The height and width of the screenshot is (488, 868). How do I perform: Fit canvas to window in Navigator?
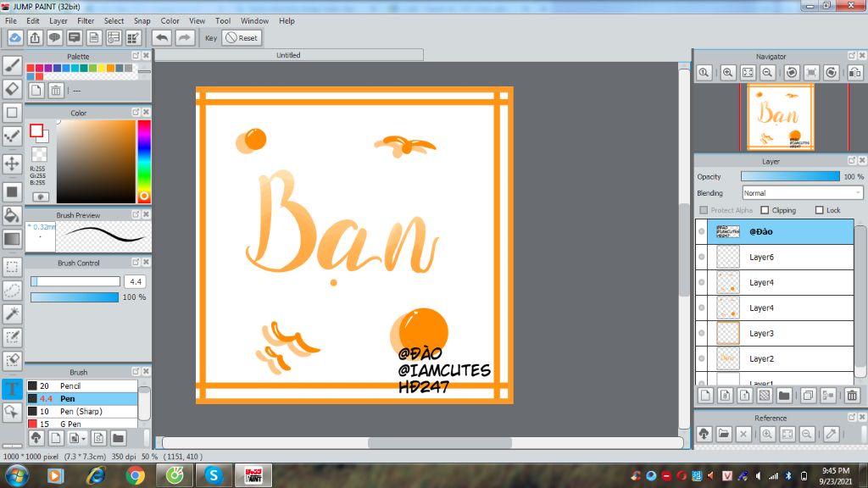748,73
